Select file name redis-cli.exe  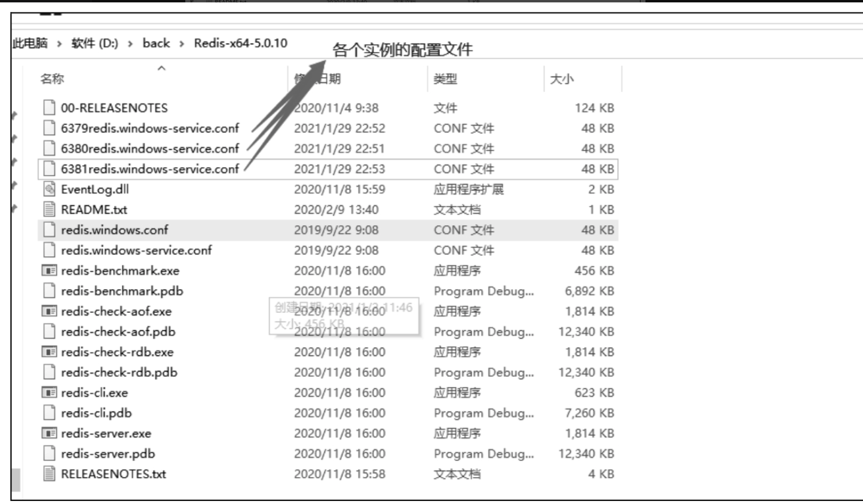pyautogui.click(x=94, y=392)
